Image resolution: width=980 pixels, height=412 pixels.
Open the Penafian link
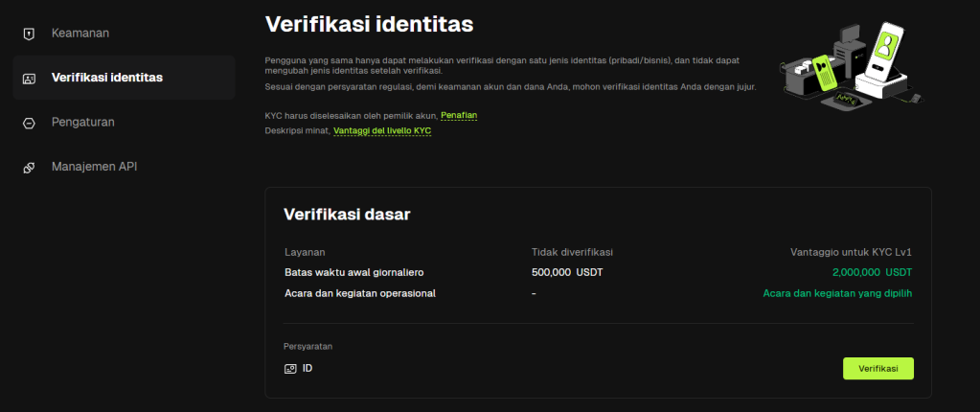click(x=459, y=115)
